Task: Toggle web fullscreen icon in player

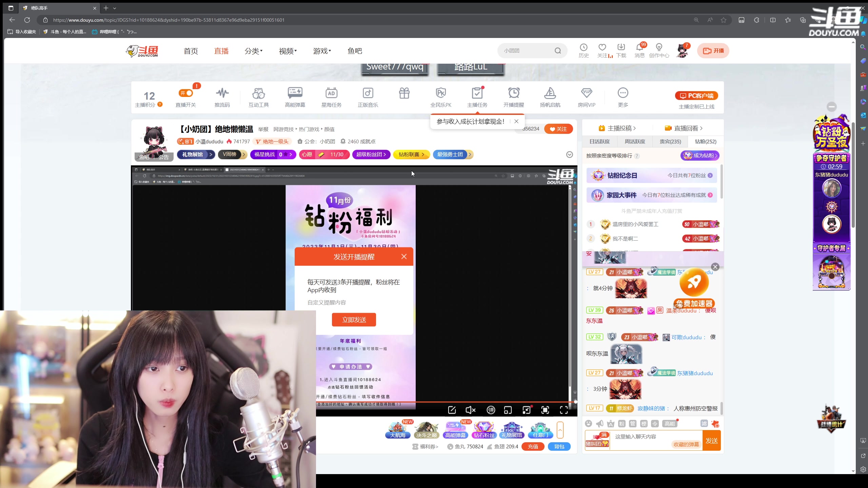Action: pyautogui.click(x=545, y=410)
